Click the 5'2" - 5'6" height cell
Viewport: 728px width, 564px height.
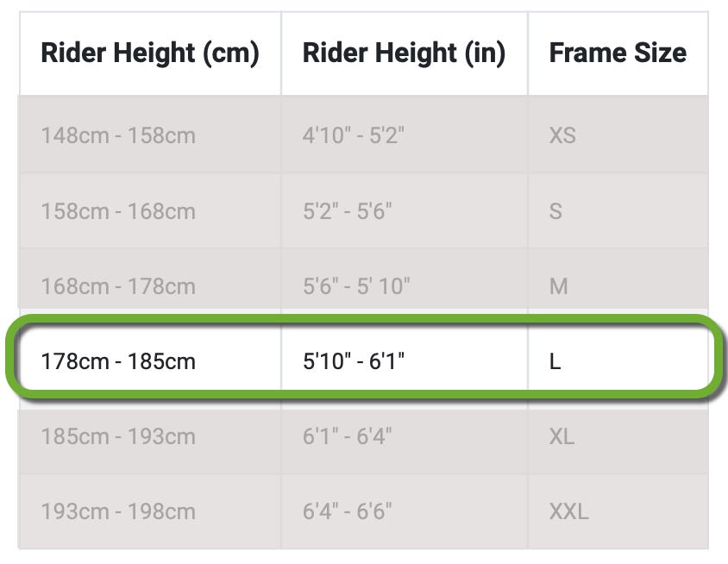(x=348, y=211)
